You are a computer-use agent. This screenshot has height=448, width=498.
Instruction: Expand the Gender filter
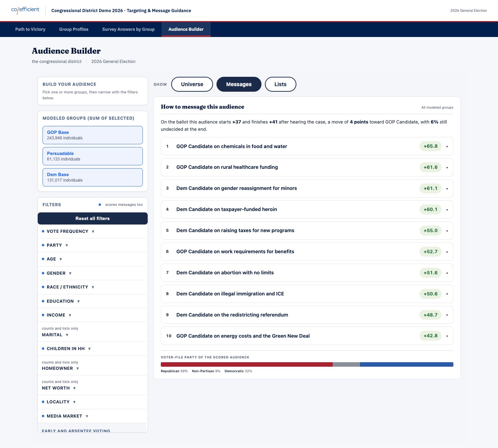click(92, 273)
